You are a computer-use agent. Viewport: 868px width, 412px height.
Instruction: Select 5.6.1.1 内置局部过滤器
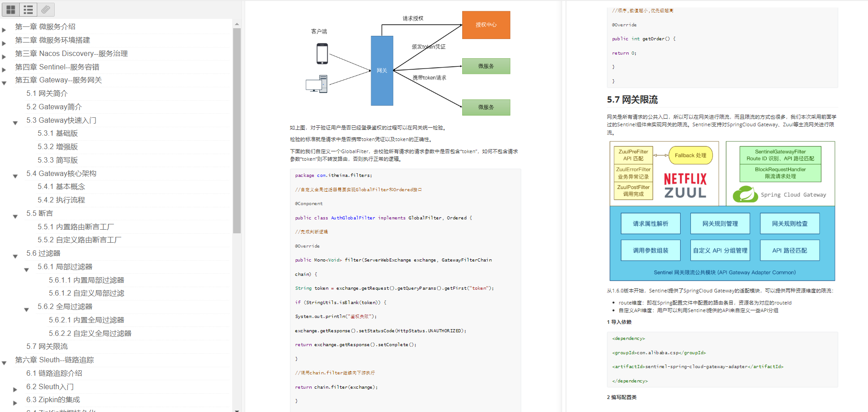point(87,280)
